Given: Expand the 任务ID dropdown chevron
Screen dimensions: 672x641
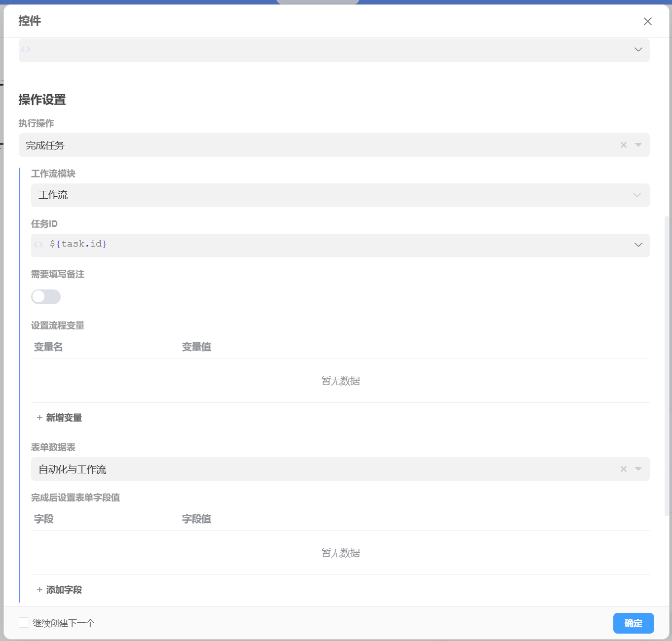Looking at the screenshot, I should pyautogui.click(x=638, y=245).
